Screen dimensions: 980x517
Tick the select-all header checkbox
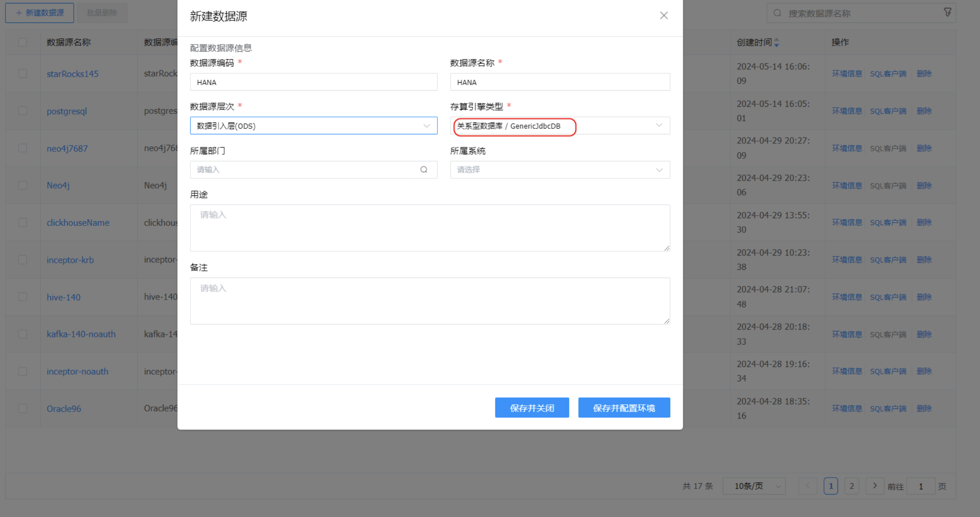(23, 42)
